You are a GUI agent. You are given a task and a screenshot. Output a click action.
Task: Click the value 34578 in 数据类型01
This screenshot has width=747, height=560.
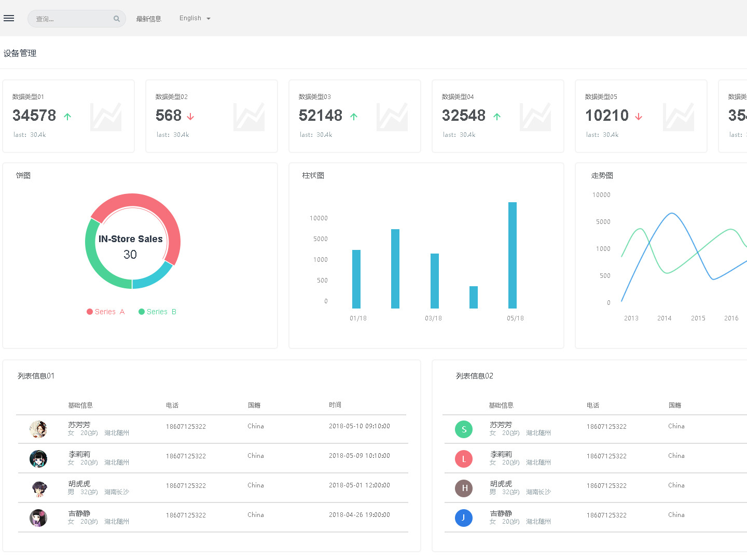click(x=34, y=115)
